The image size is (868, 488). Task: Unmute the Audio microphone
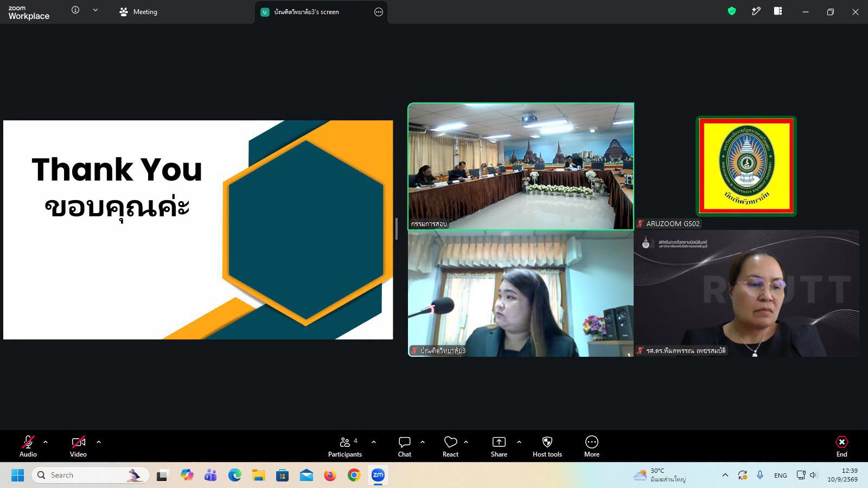pos(28,447)
